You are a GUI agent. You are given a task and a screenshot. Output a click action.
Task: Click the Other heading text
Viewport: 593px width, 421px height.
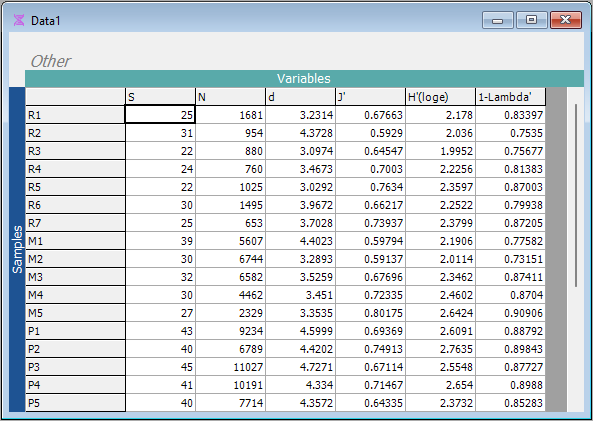pyautogui.click(x=51, y=61)
